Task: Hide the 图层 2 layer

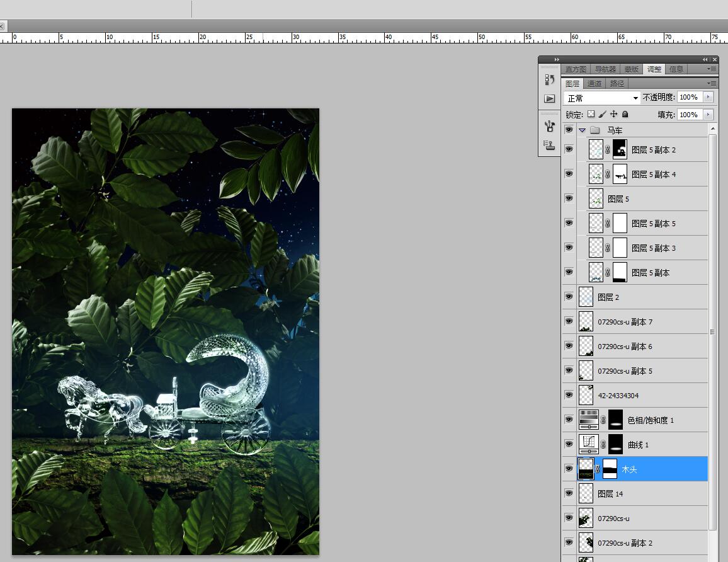Action: tap(569, 297)
